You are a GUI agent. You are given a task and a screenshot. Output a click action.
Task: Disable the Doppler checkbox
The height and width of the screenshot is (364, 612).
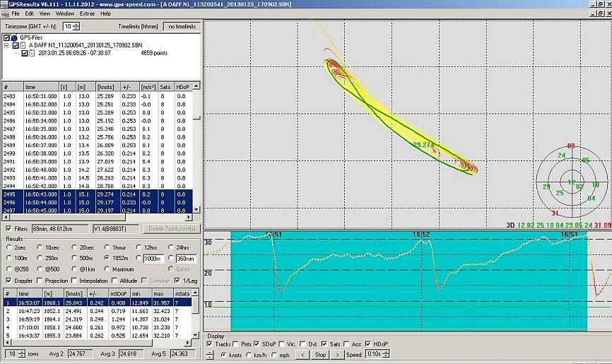click(x=8, y=281)
